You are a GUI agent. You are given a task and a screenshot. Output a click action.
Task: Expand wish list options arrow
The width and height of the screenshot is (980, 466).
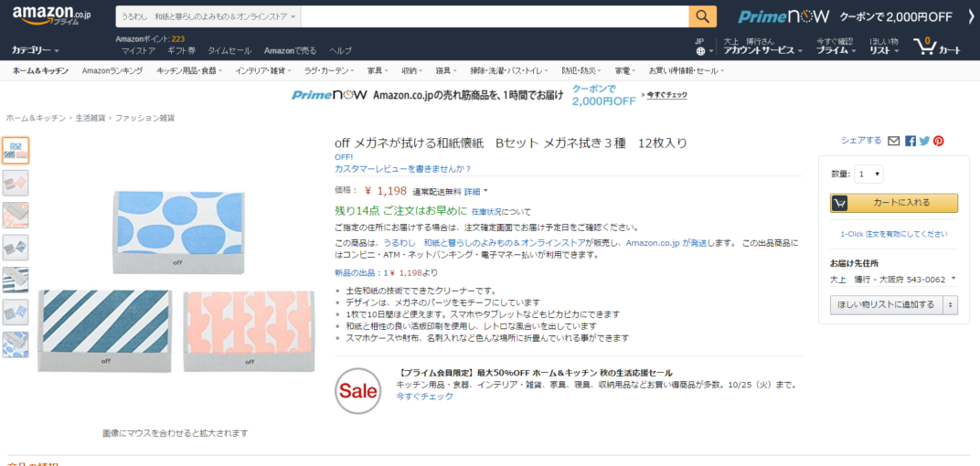(x=951, y=304)
